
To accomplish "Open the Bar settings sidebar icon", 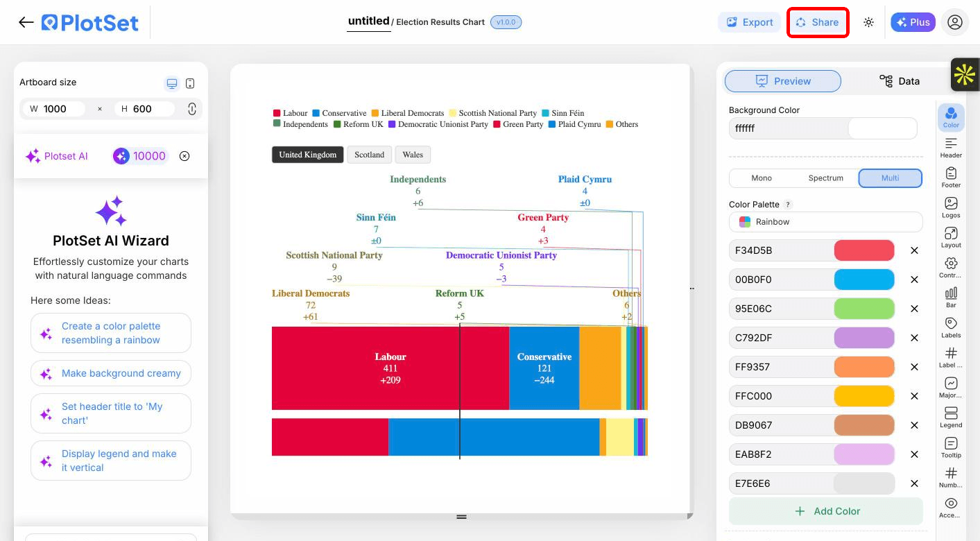I will pos(951,297).
